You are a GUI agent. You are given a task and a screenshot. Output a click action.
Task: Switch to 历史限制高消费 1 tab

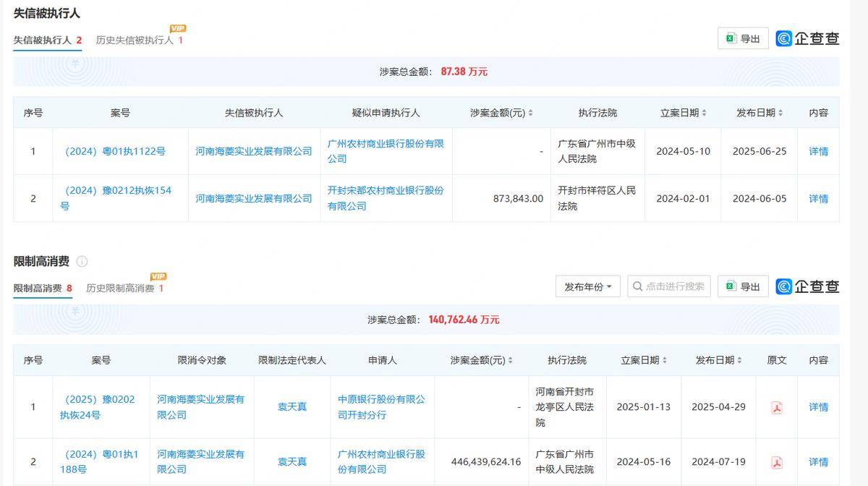point(125,289)
